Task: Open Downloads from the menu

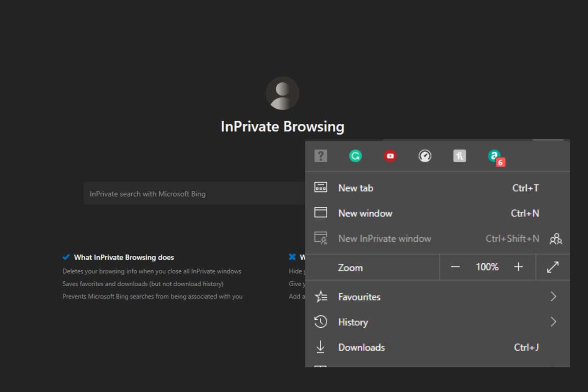Action: 438,347
